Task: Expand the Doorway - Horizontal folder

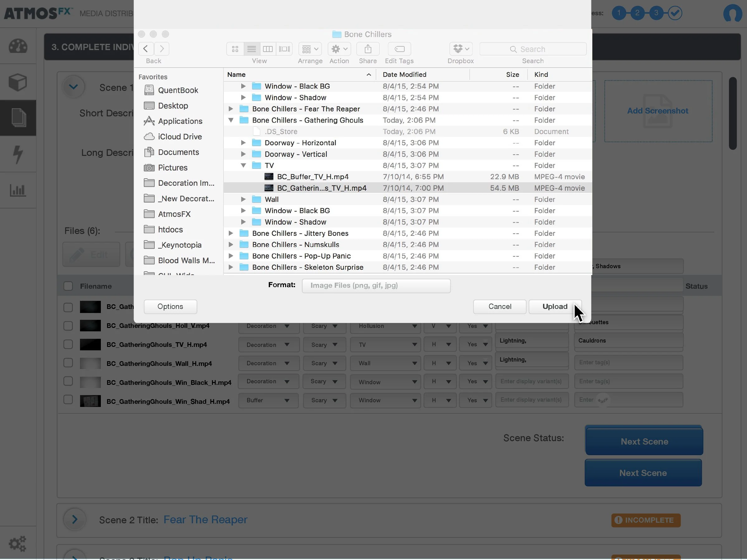Action: click(x=243, y=143)
